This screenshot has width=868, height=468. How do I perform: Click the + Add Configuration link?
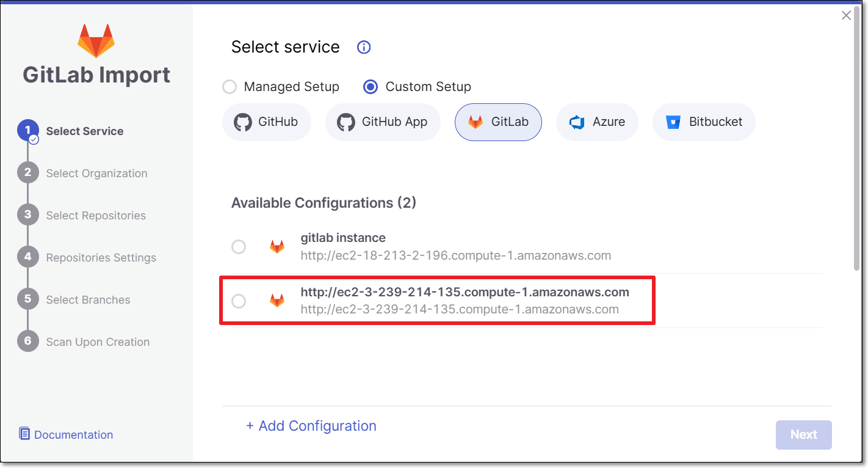tap(311, 426)
